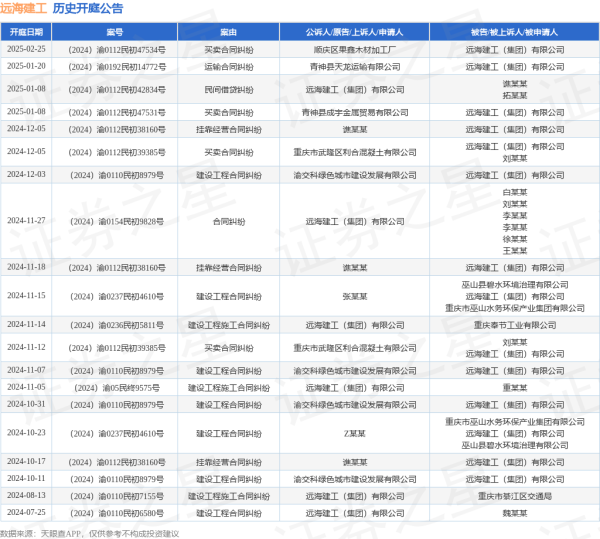Click the 远海建工 title text
The height and width of the screenshot is (539, 600).
click(23, 8)
